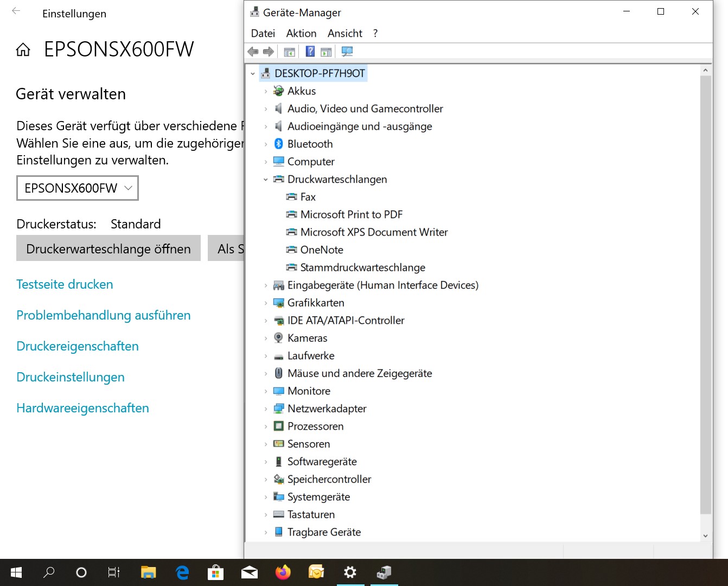The height and width of the screenshot is (586, 728).
Task: Expand the Laufwerke category
Action: point(266,356)
